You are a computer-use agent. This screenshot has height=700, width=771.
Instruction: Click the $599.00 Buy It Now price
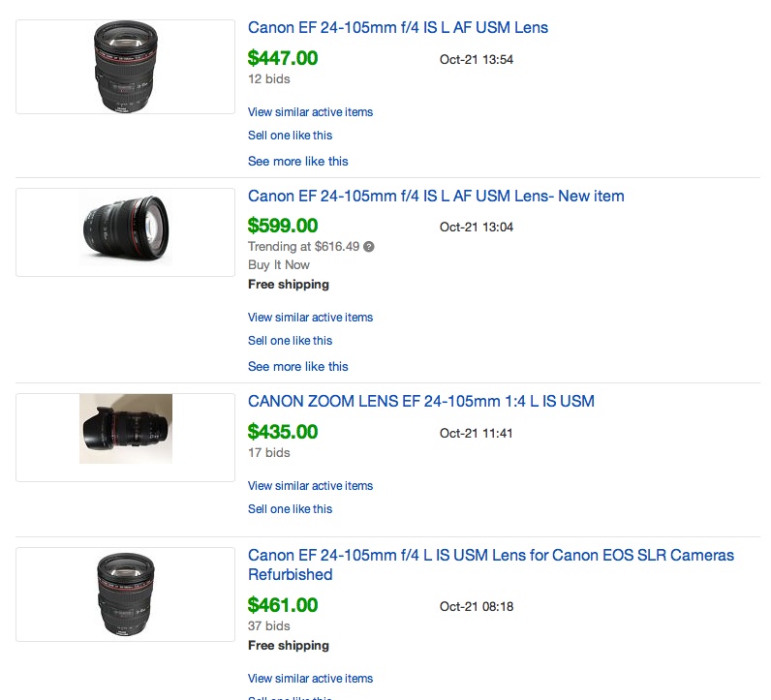pyautogui.click(x=283, y=226)
